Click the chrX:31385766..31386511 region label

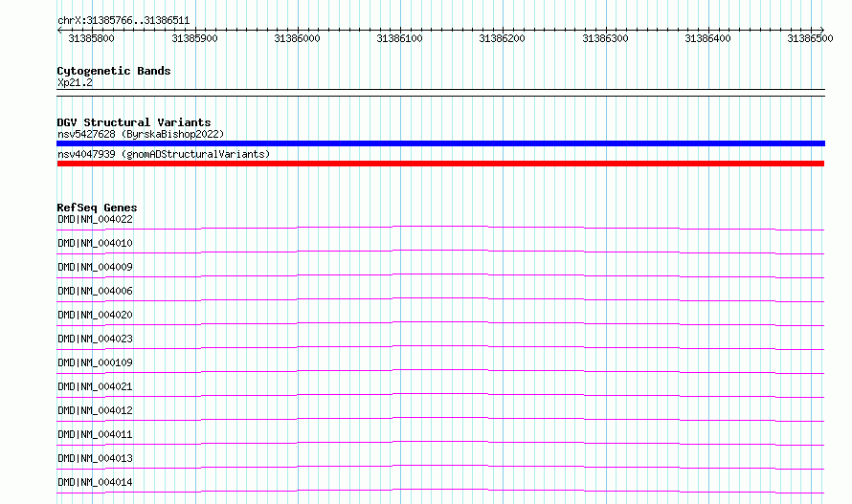[x=123, y=21]
